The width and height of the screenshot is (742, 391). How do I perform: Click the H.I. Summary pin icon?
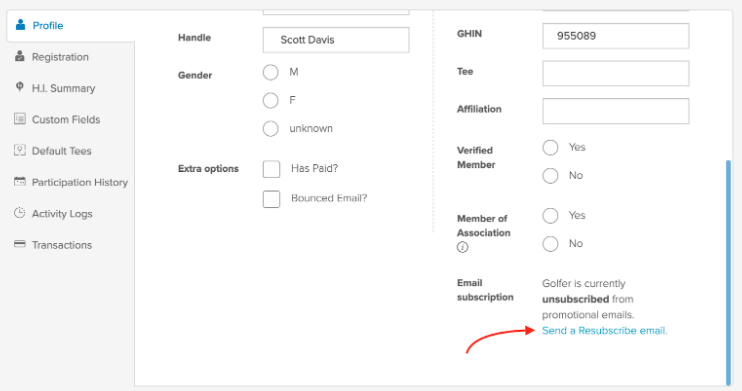click(x=19, y=87)
